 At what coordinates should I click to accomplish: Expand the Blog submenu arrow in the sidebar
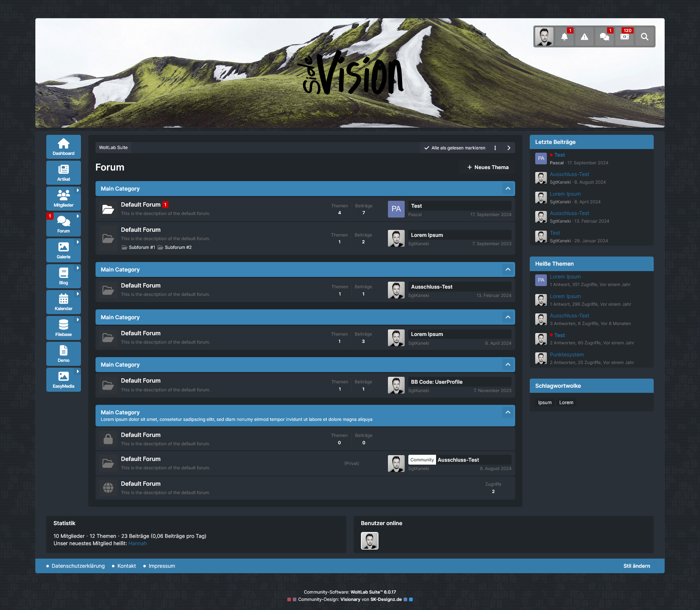[x=78, y=268]
